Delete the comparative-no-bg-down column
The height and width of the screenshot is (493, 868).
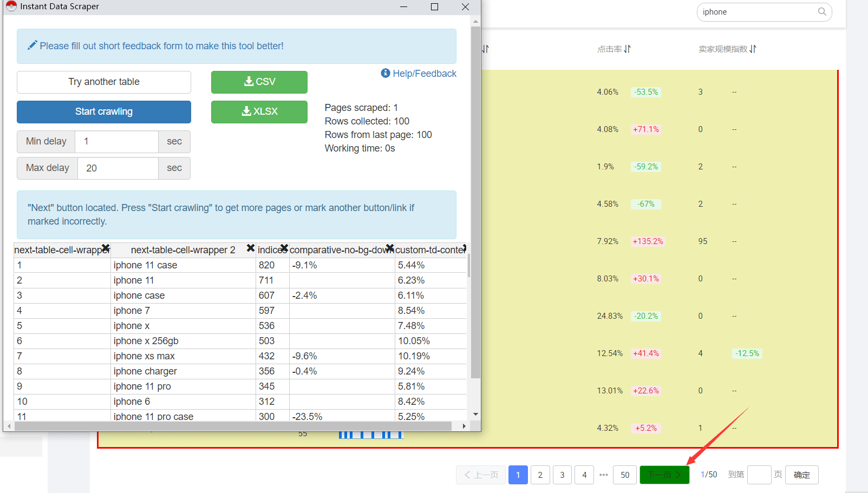389,248
